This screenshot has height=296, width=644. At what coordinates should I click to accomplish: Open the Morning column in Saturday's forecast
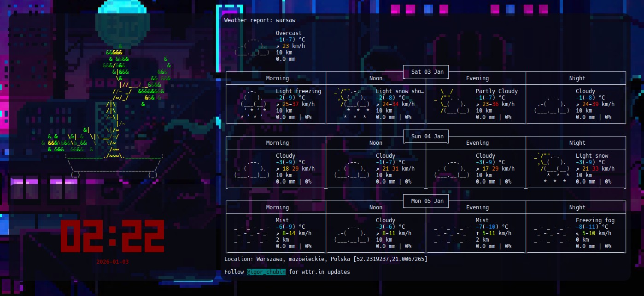click(277, 78)
